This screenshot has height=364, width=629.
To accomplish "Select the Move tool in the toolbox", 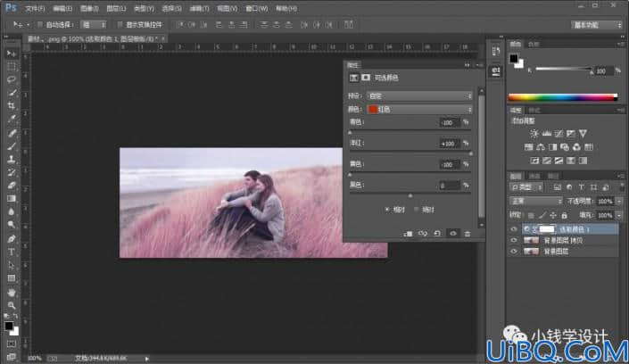I will [x=12, y=54].
